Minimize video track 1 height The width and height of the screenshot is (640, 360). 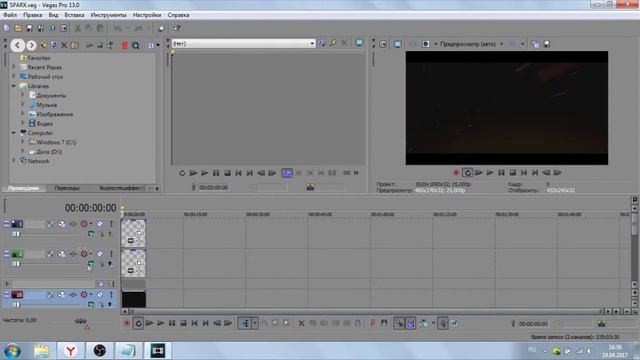pyautogui.click(x=7, y=224)
